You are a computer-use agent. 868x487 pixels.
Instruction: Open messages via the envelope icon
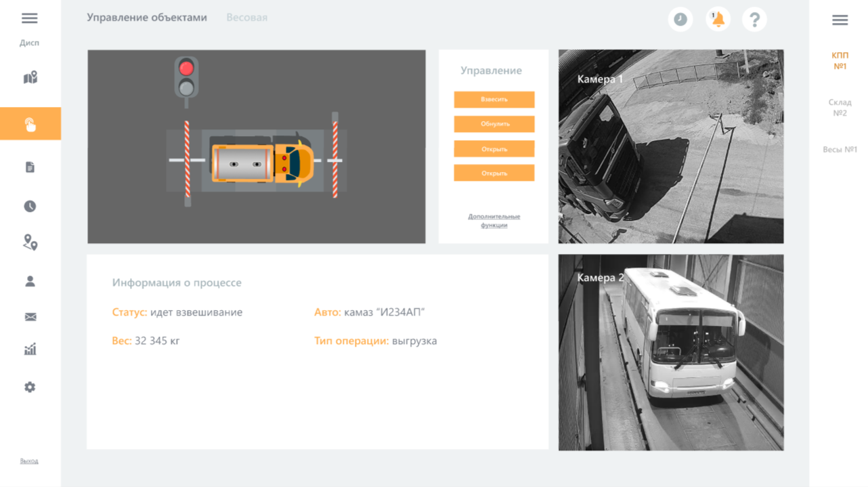point(30,317)
